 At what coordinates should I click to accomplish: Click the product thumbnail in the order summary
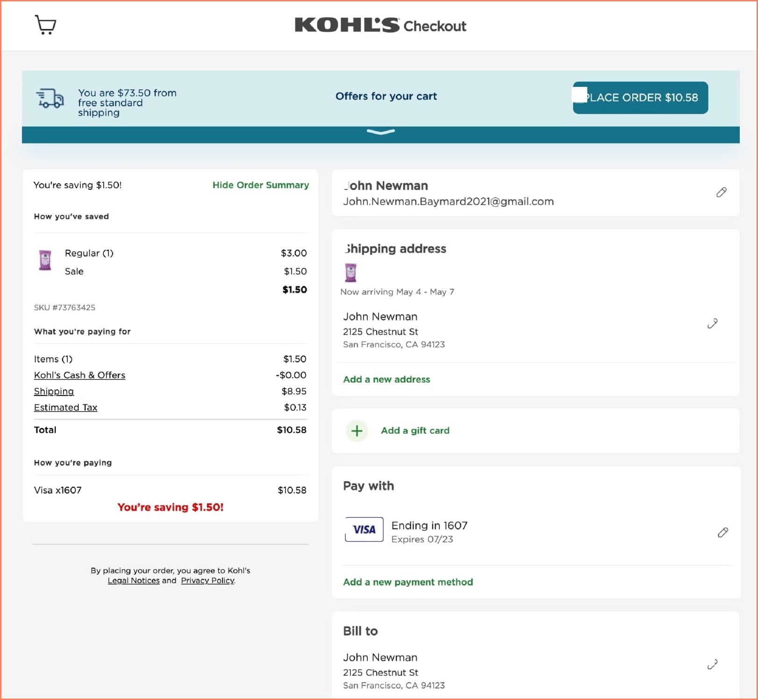pyautogui.click(x=45, y=261)
